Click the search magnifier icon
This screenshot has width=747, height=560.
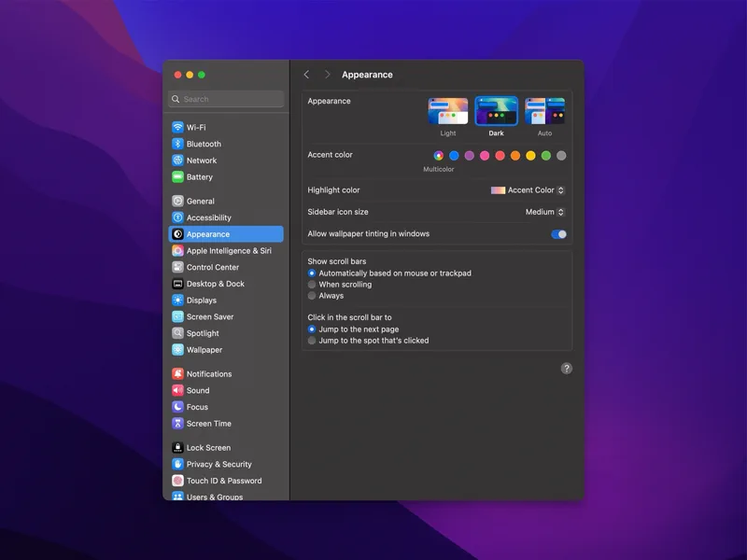(x=176, y=99)
